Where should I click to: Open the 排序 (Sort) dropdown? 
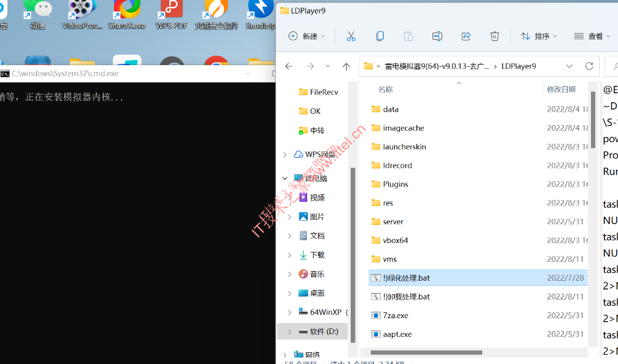pos(538,36)
